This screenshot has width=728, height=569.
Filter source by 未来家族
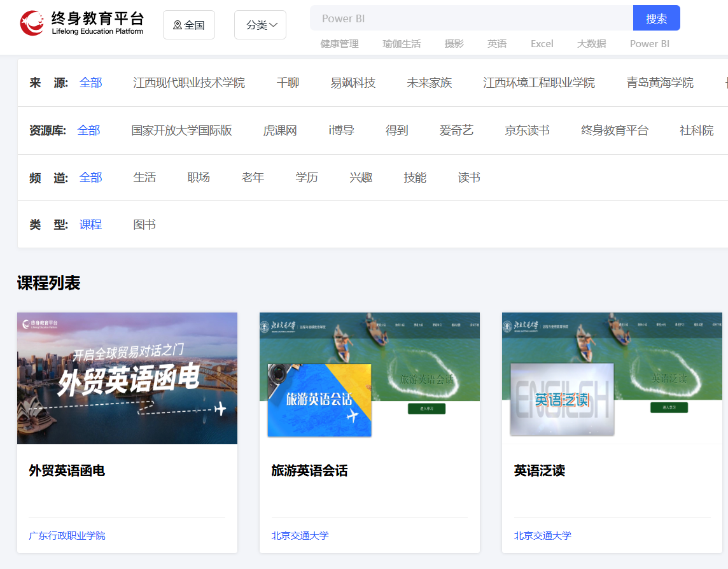pos(430,83)
